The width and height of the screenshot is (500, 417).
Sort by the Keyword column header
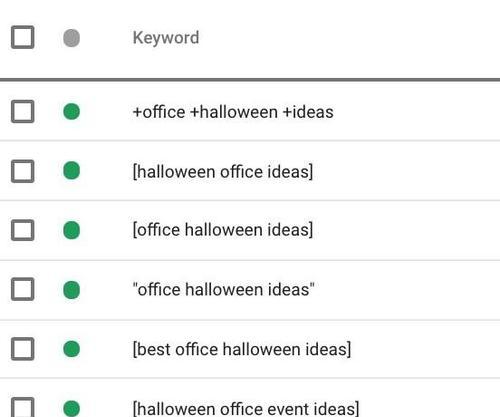166,38
